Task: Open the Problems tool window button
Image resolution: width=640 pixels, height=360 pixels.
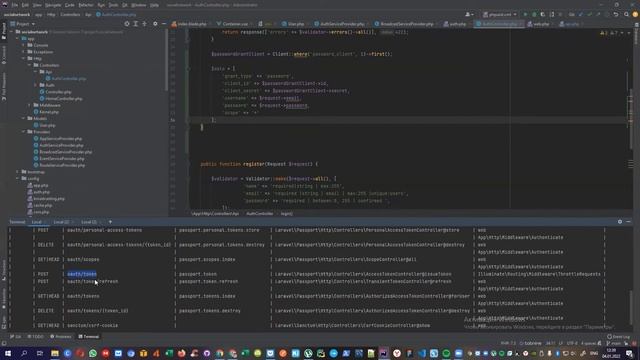Action: point(60,337)
